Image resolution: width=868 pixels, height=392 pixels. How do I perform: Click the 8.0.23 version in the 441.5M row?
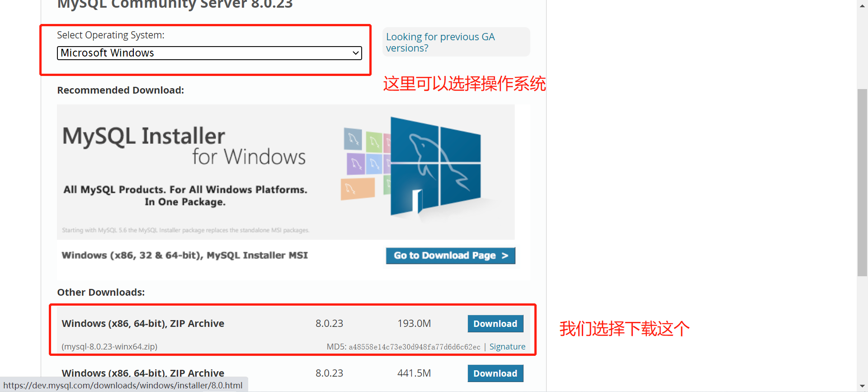pos(329,373)
